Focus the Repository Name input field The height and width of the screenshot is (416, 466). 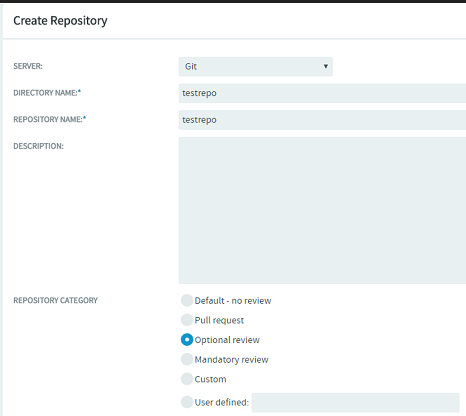pyautogui.click(x=322, y=120)
